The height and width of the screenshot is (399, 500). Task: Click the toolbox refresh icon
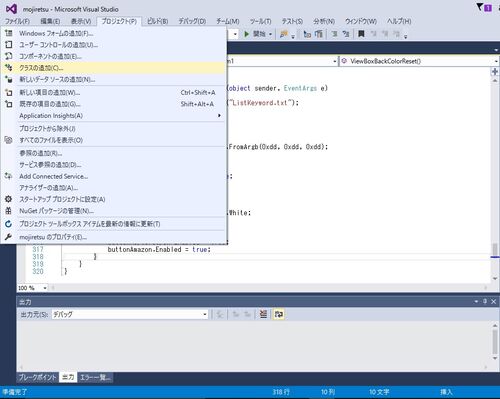[x=9, y=224]
